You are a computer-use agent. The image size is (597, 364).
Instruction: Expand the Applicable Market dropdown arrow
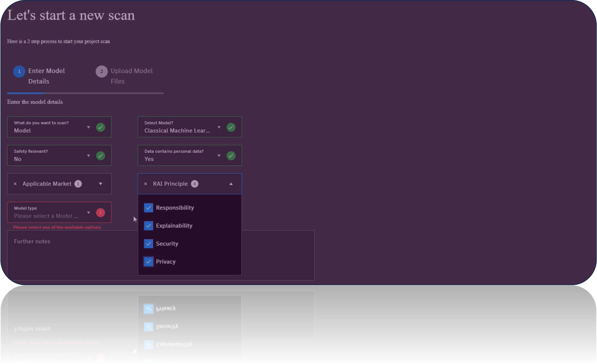101,184
